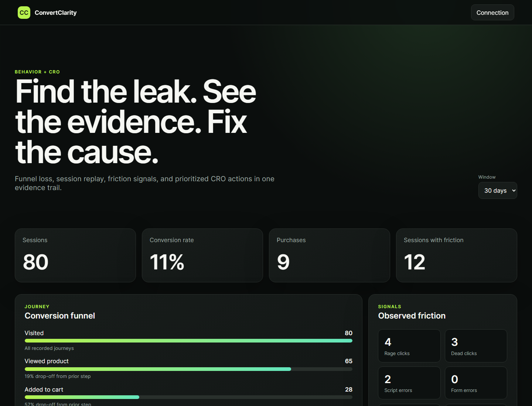This screenshot has height=406, width=532.
Task: Open the Connection button
Action: (x=492, y=13)
